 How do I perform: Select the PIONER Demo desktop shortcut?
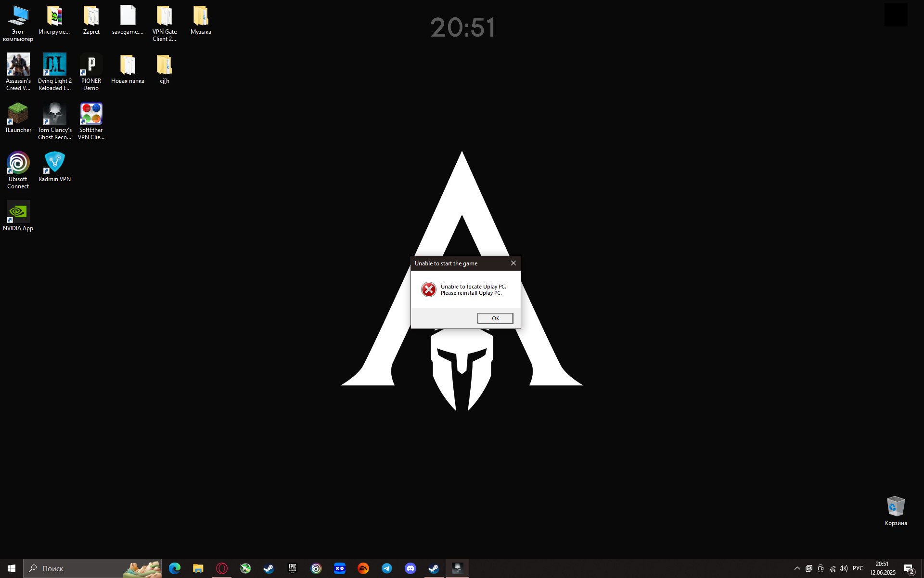(91, 71)
